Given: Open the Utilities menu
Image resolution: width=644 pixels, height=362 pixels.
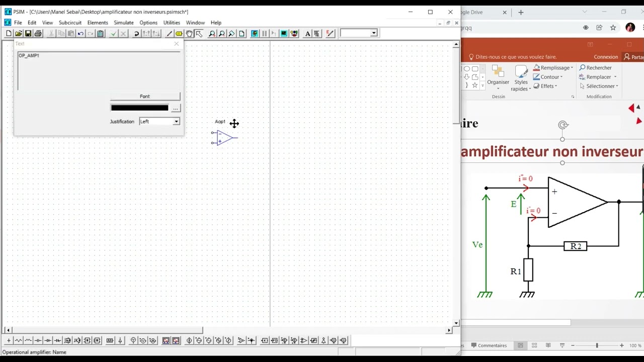Looking at the screenshot, I should click(172, 23).
